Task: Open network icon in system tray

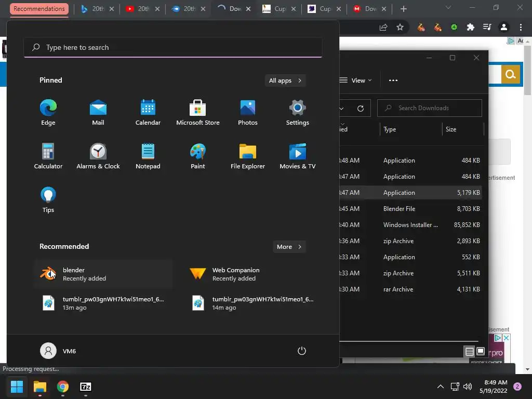Action: (x=455, y=387)
